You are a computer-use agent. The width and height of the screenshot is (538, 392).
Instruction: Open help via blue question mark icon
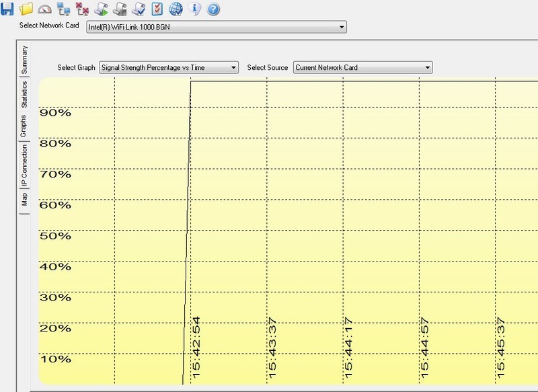point(214,9)
